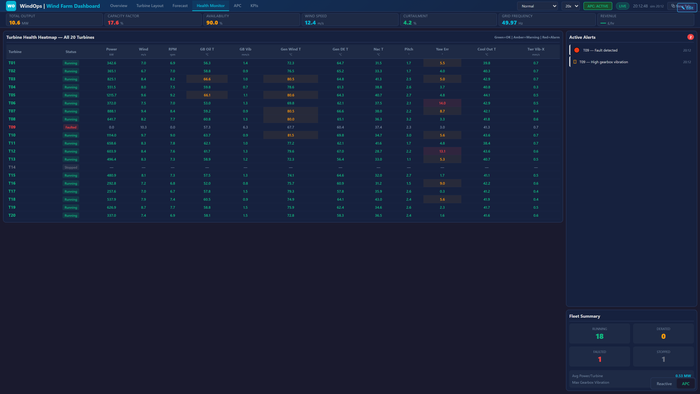Click the Fleet Summary panel title

[x=584, y=316]
